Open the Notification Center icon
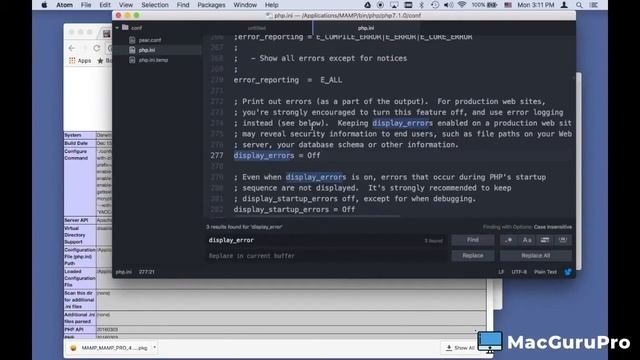 tap(594, 5)
